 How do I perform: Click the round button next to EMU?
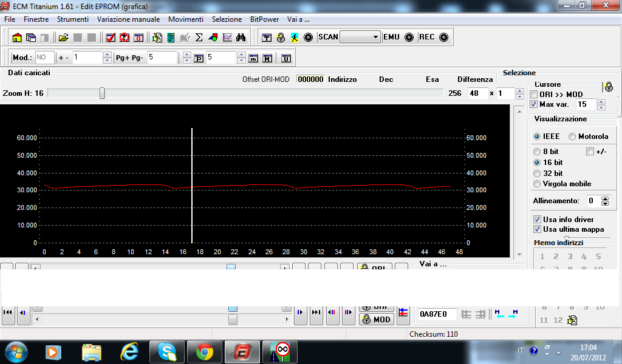pyautogui.click(x=409, y=37)
